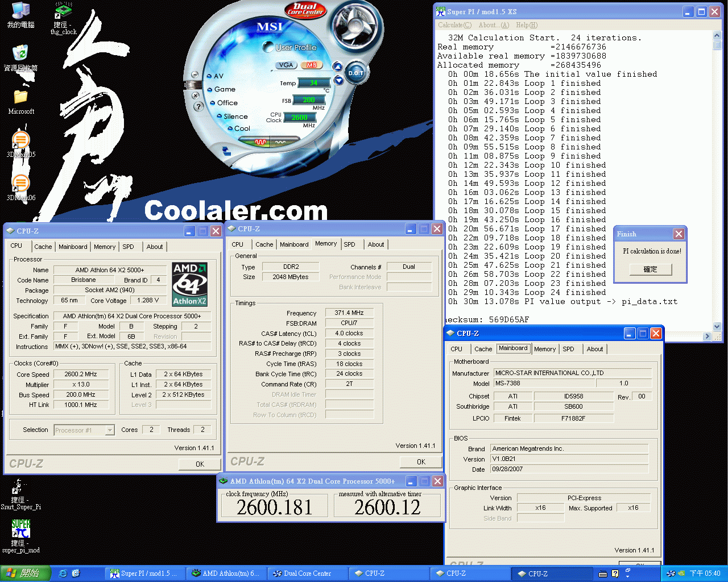The image size is (728, 582).
Task: Click the help icon in taskbar language bar
Action: [615, 573]
